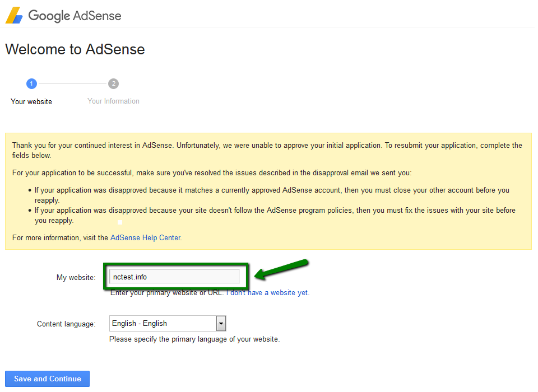The width and height of the screenshot is (538, 392).
Task: Click the My website label
Action: tap(76, 277)
